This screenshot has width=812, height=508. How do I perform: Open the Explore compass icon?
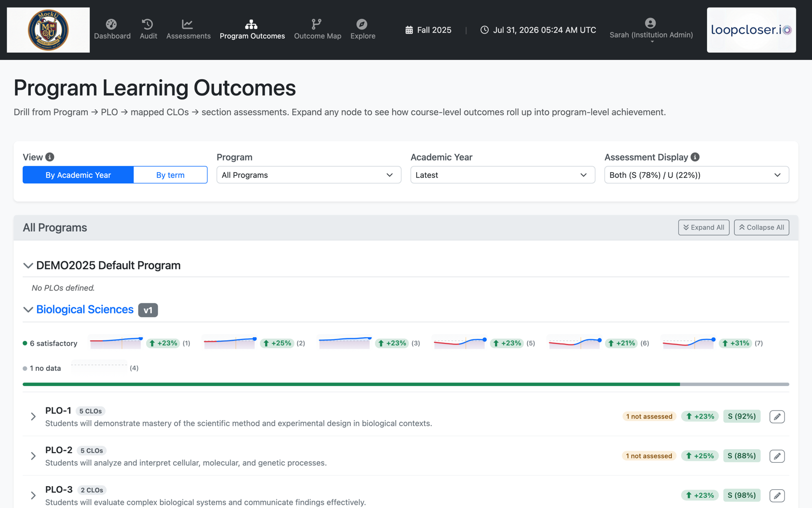[362, 24]
